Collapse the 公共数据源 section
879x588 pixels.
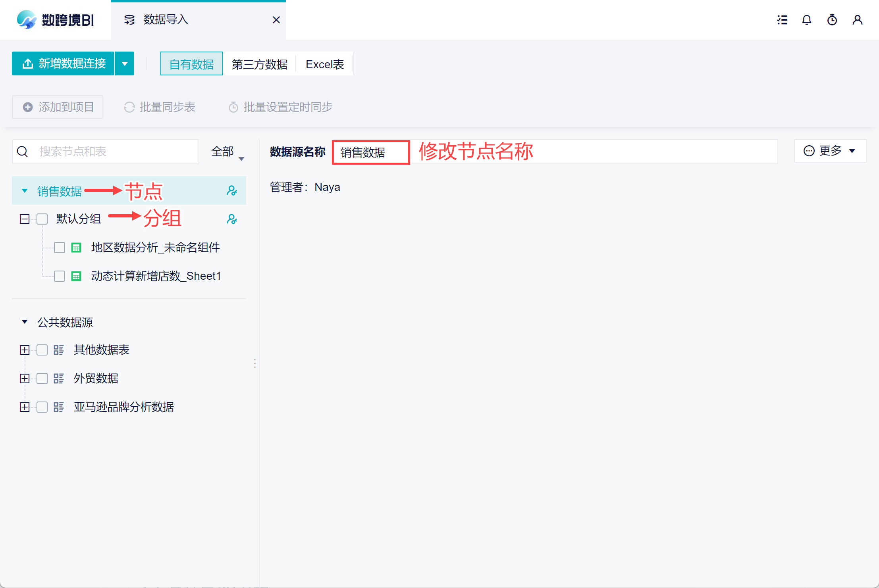pyautogui.click(x=25, y=322)
